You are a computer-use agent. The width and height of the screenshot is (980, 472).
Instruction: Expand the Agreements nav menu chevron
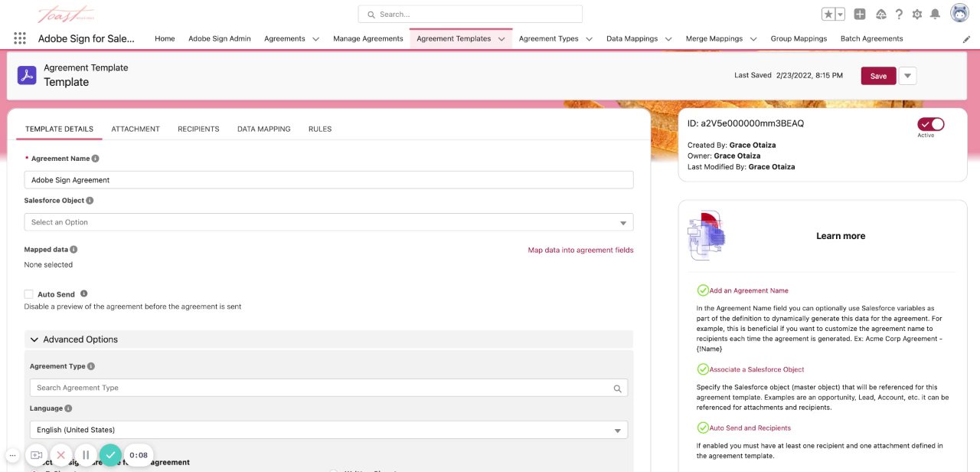315,39
